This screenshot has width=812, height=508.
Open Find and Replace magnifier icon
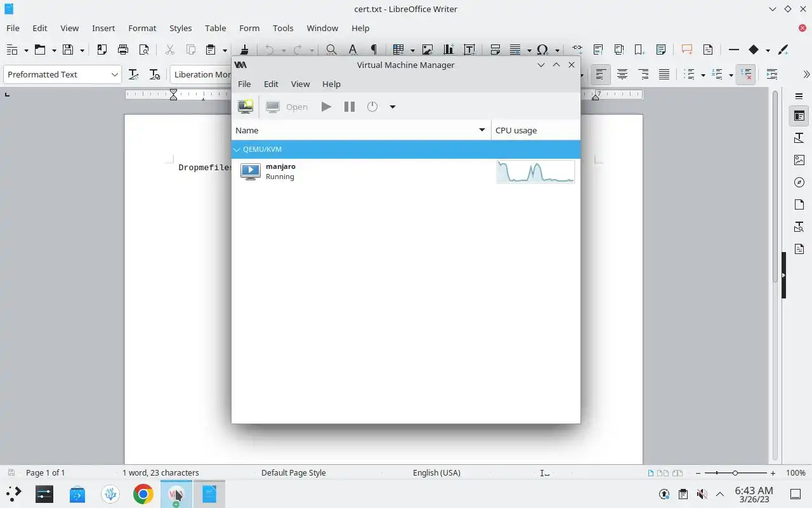(331, 50)
